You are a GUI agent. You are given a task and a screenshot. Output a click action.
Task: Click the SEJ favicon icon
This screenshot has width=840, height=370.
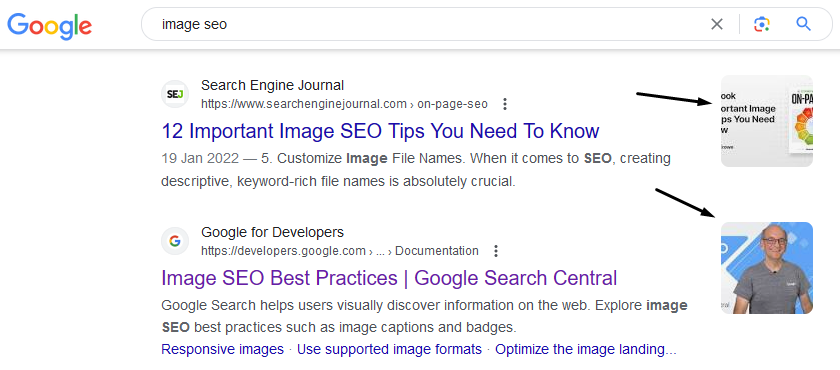point(175,94)
